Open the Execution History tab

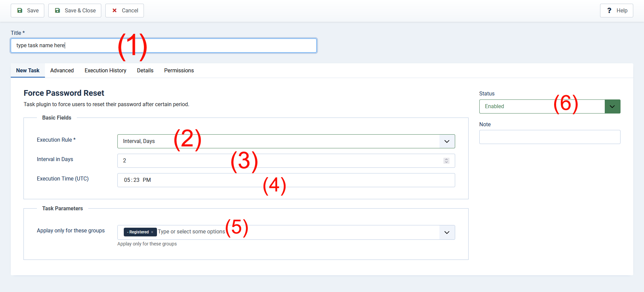(105, 71)
